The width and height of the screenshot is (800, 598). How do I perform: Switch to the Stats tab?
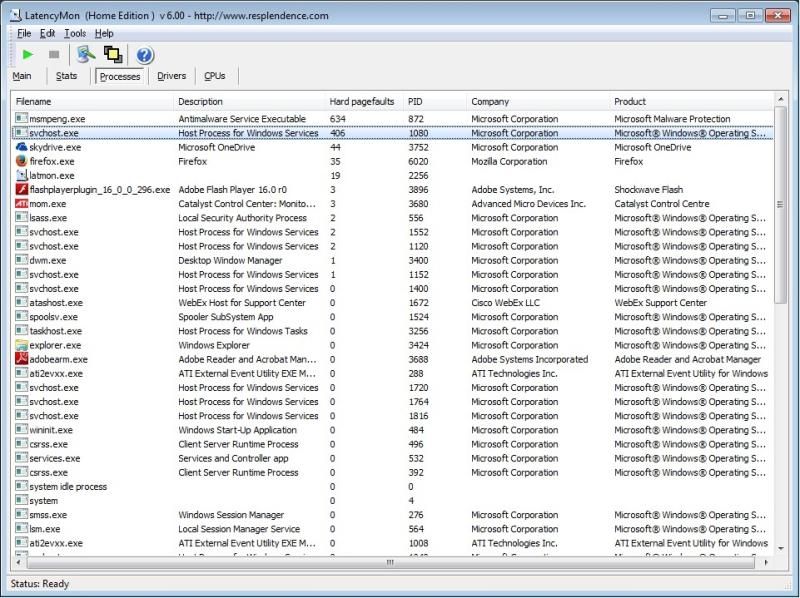[x=66, y=76]
